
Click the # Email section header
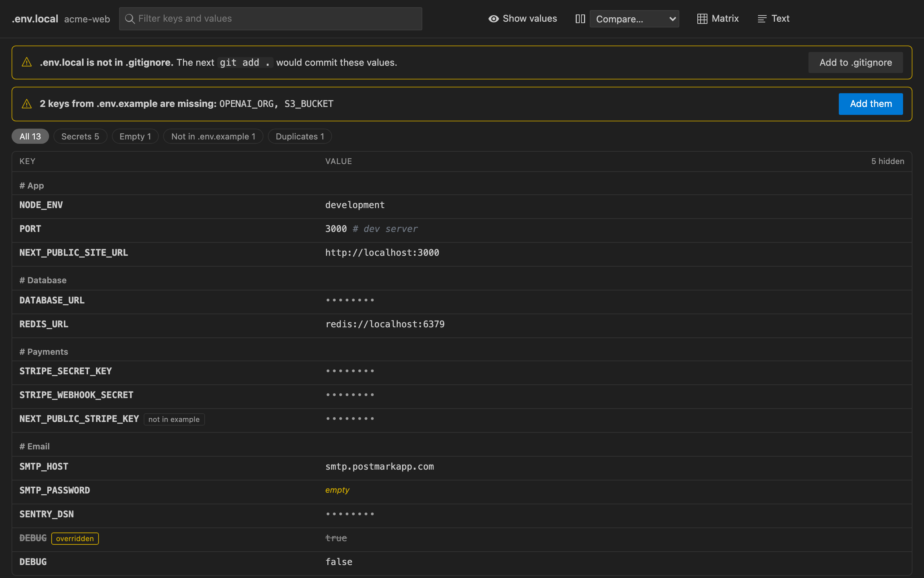pyautogui.click(x=35, y=447)
